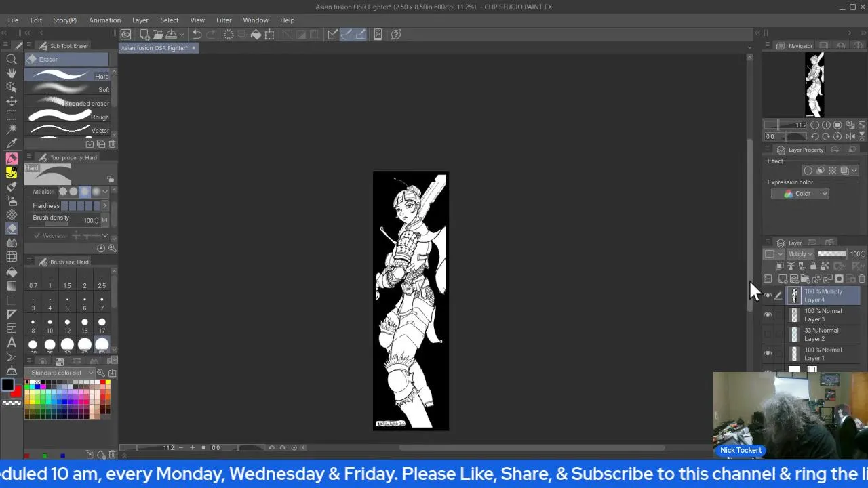
Task: Select the Text tool
Action: point(12,342)
